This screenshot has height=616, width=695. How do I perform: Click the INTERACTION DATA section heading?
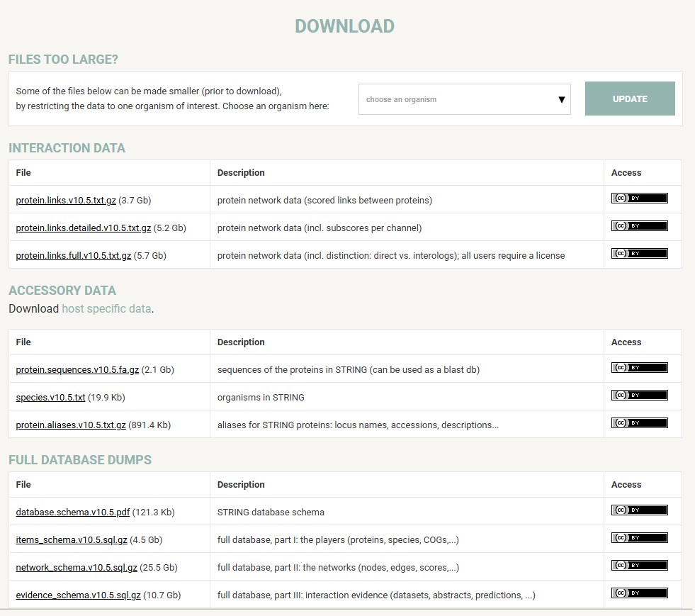(67, 148)
